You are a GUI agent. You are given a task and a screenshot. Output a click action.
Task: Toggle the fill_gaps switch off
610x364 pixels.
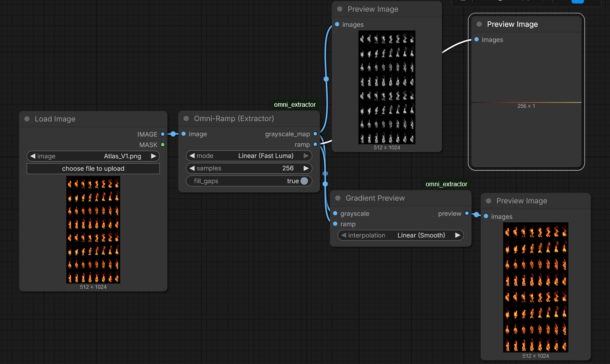[x=304, y=181]
